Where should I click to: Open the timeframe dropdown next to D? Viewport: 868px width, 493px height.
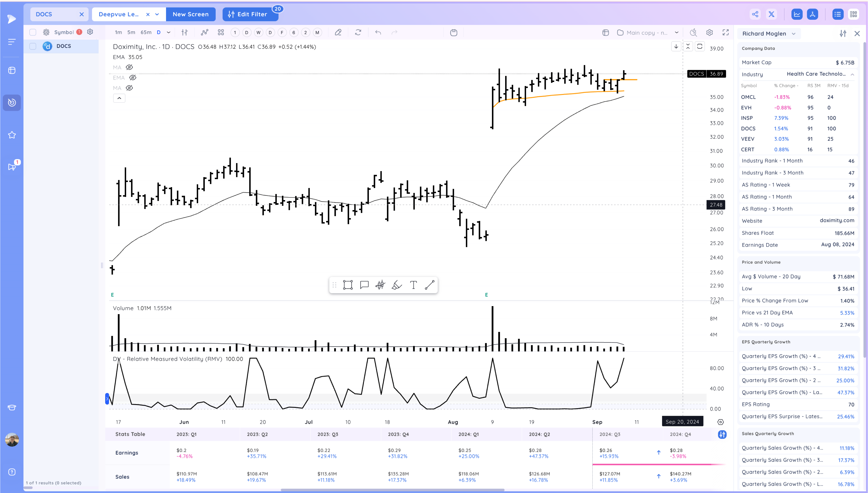pyautogui.click(x=168, y=33)
